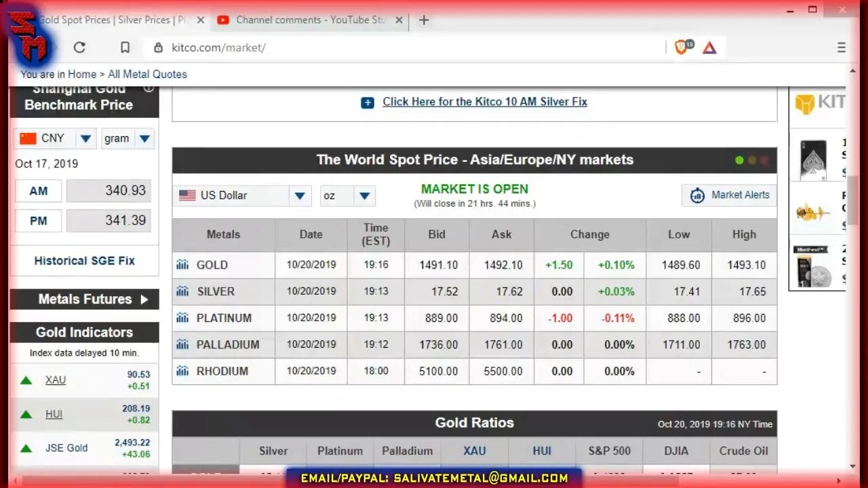Viewport: 868px width, 488px height.
Task: Click the rhodium ask price 5500.00
Action: point(503,371)
